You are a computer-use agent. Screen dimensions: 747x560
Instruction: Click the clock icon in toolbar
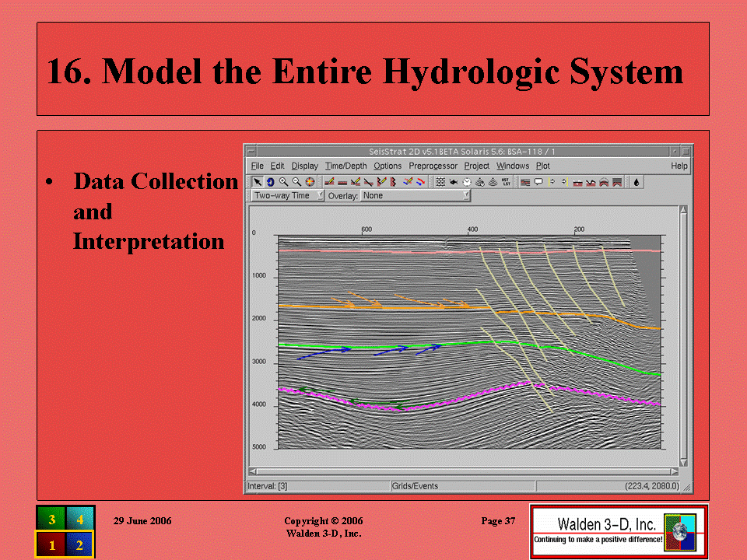(x=467, y=182)
